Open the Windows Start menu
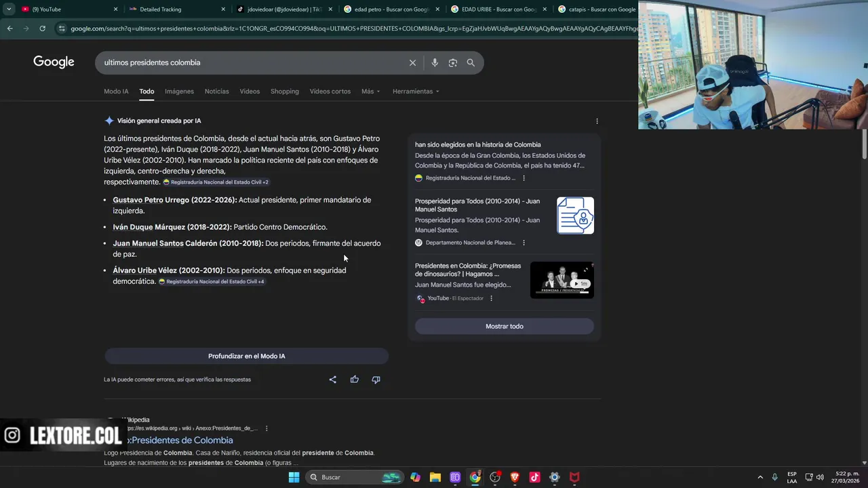Image resolution: width=868 pixels, height=488 pixels. [x=294, y=477]
